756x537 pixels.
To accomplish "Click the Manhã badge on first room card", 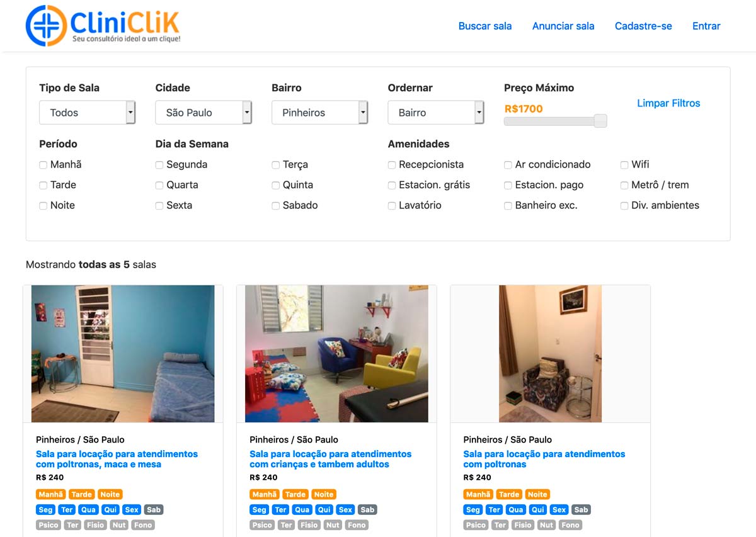I will (51, 494).
